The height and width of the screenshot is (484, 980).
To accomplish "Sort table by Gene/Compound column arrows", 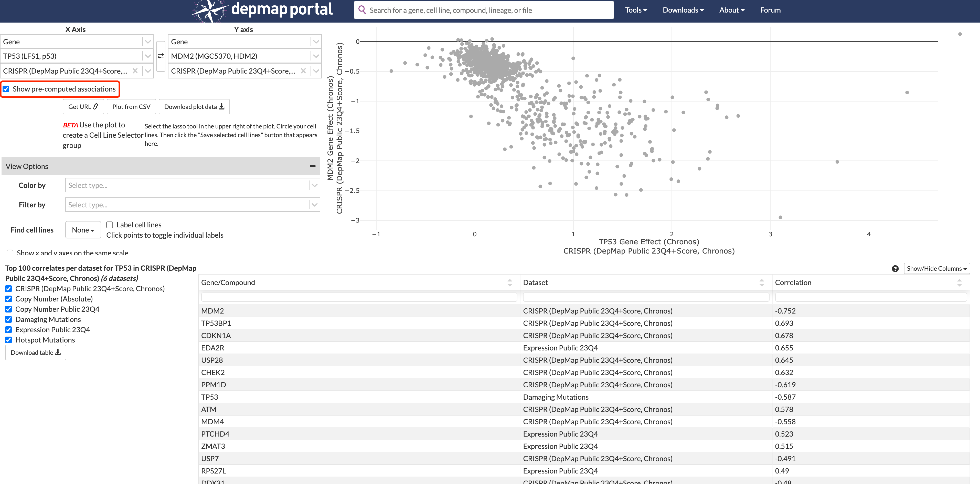I will [x=510, y=283].
